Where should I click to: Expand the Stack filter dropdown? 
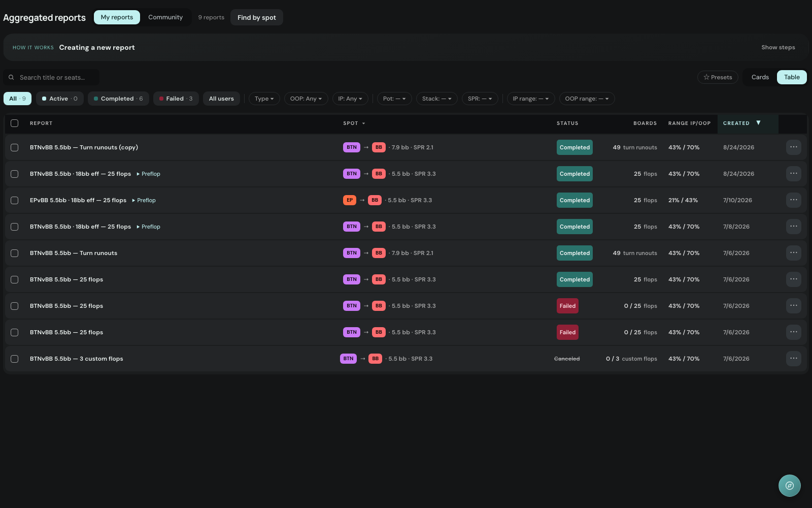pos(437,99)
